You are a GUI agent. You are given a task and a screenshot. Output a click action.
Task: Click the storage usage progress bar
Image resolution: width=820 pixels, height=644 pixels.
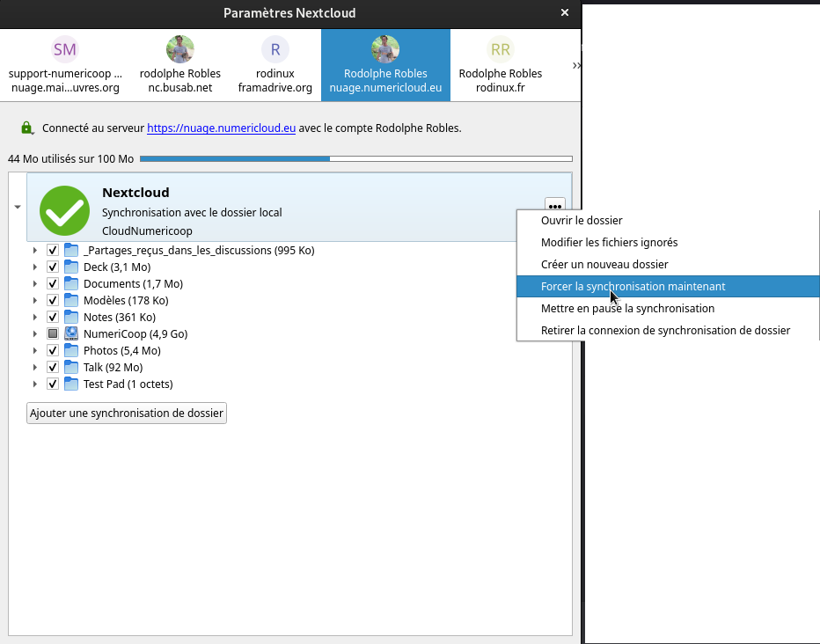click(356, 158)
